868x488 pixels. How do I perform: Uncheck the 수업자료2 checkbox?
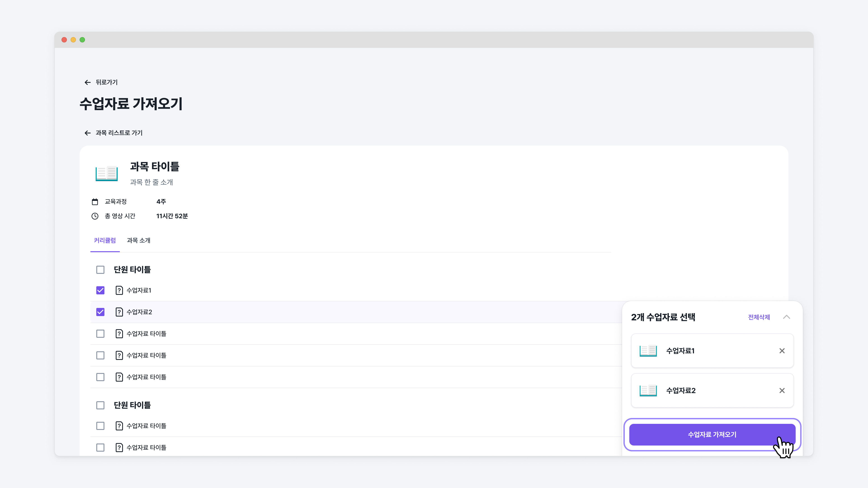(100, 312)
